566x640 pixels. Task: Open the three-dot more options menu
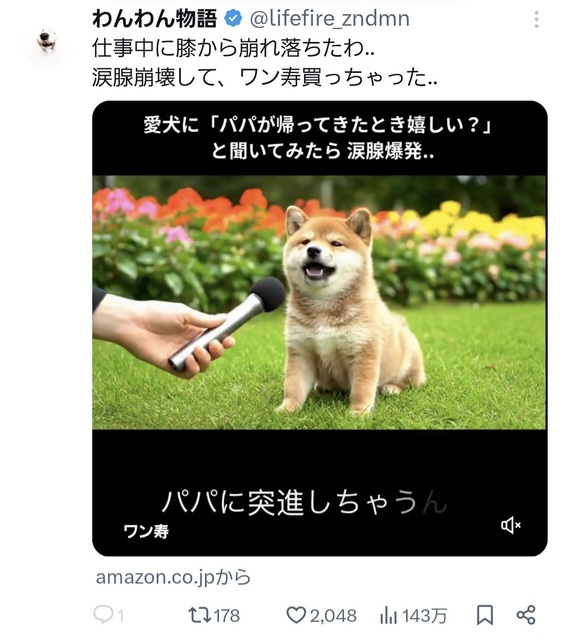click(536, 19)
